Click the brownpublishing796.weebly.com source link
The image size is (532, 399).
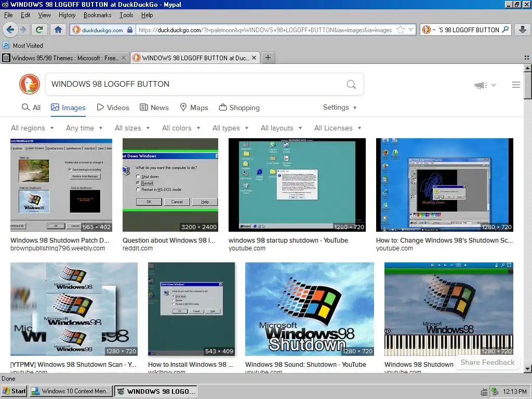pos(58,248)
